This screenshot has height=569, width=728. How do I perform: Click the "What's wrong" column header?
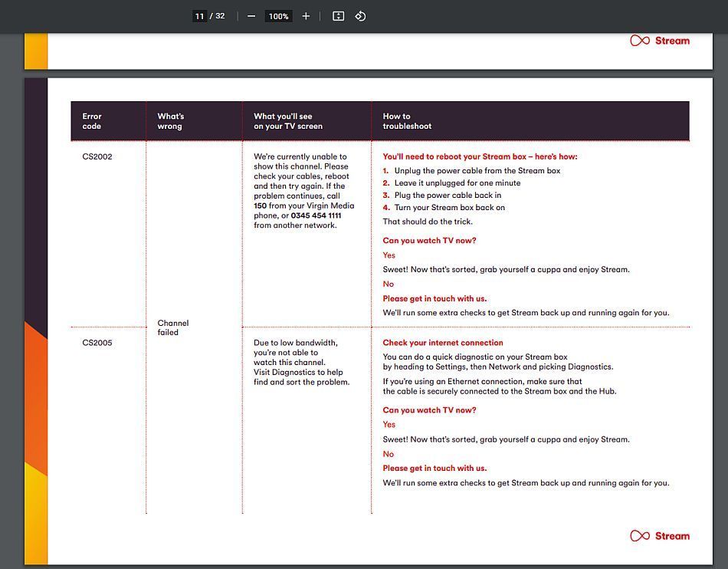(x=170, y=121)
